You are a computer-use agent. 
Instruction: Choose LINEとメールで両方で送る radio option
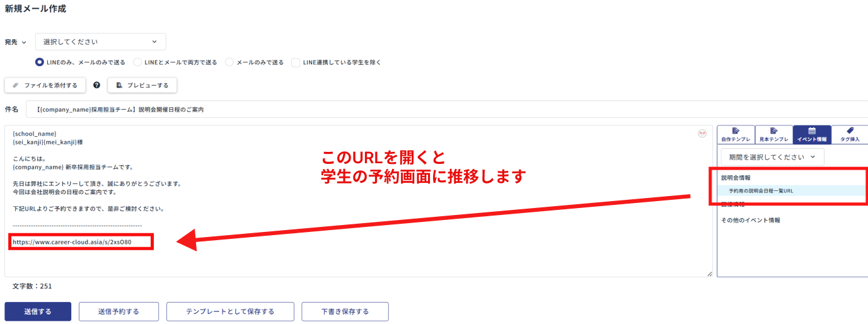[137, 62]
